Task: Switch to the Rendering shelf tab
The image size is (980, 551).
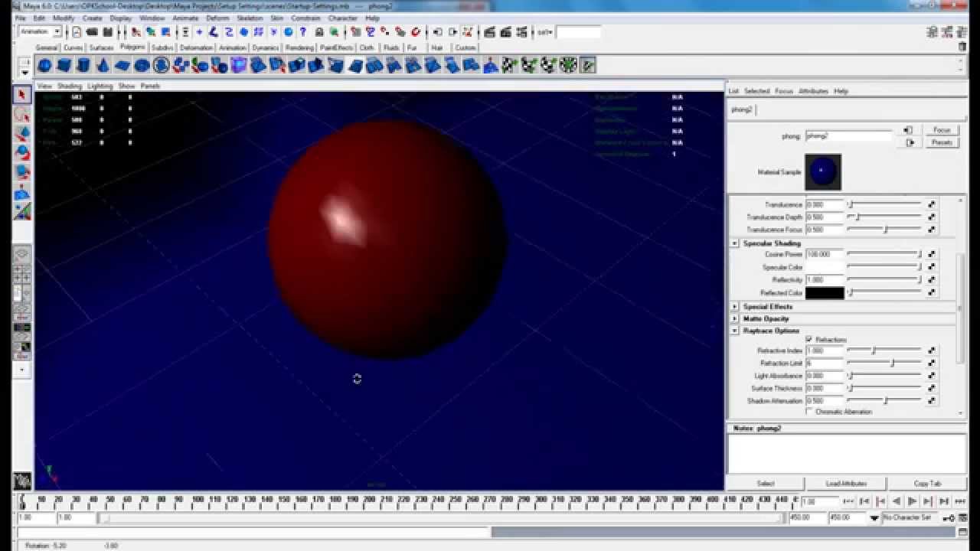Action: (299, 47)
